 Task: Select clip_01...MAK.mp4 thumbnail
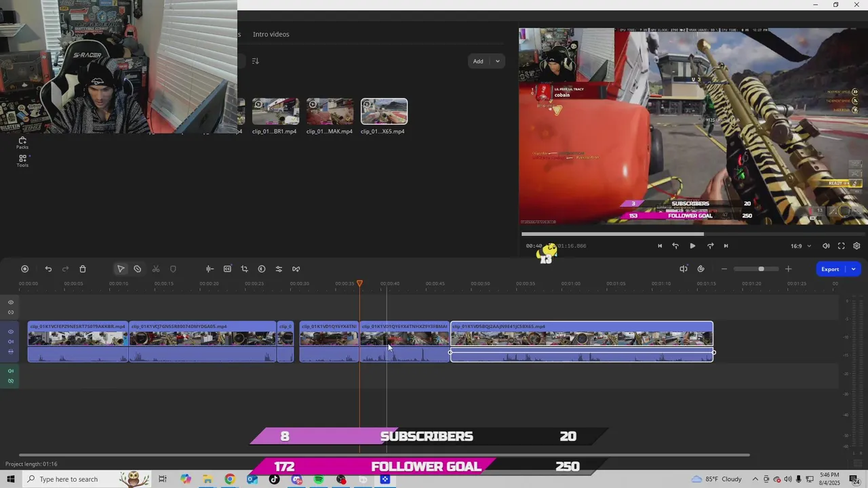tap(330, 112)
